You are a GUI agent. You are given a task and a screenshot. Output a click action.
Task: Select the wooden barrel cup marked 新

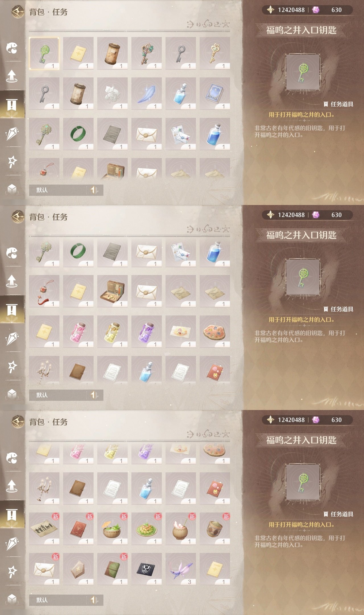[x=215, y=529]
